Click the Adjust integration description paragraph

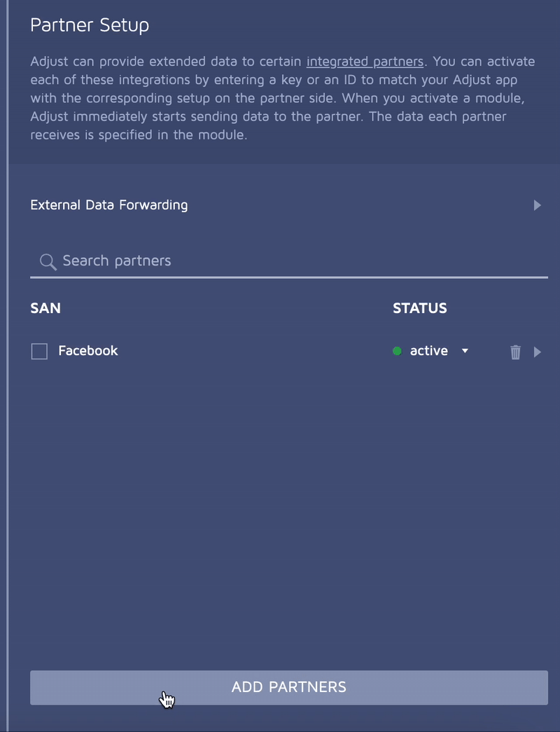click(280, 98)
